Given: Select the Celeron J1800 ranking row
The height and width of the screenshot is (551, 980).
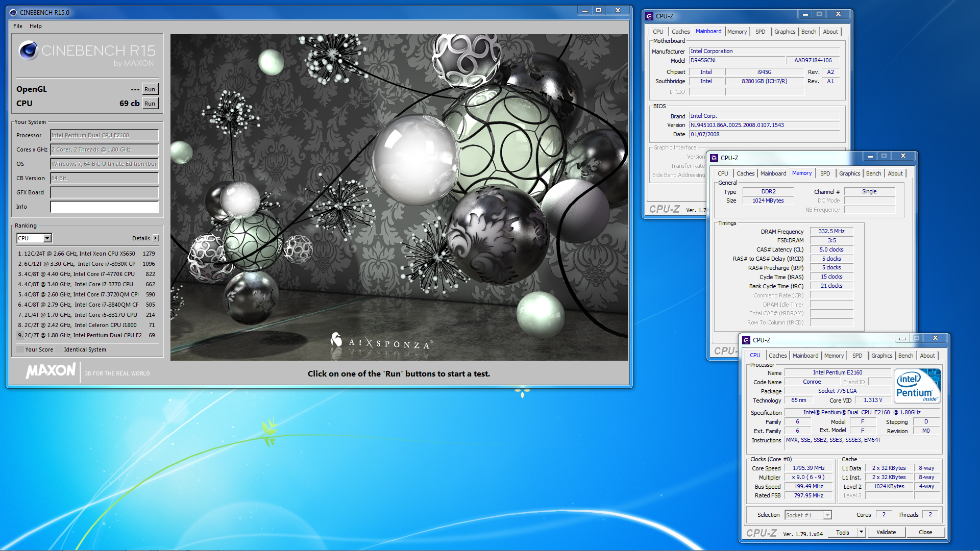Looking at the screenshot, I should coord(87,325).
